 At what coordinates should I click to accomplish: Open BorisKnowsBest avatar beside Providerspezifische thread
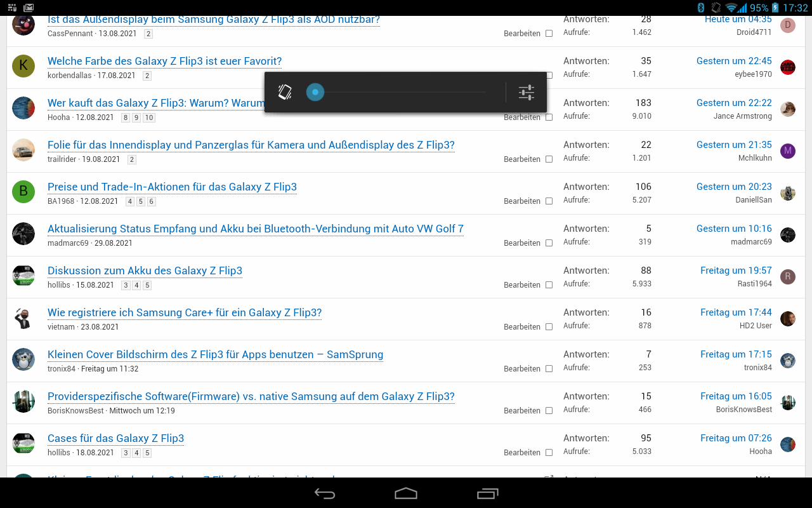23,401
